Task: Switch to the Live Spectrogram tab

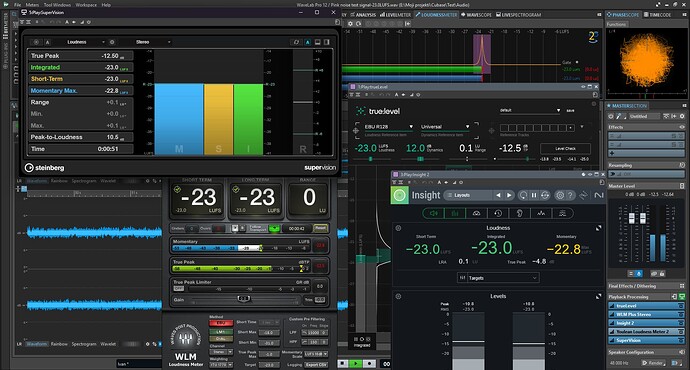Action: (x=518, y=15)
